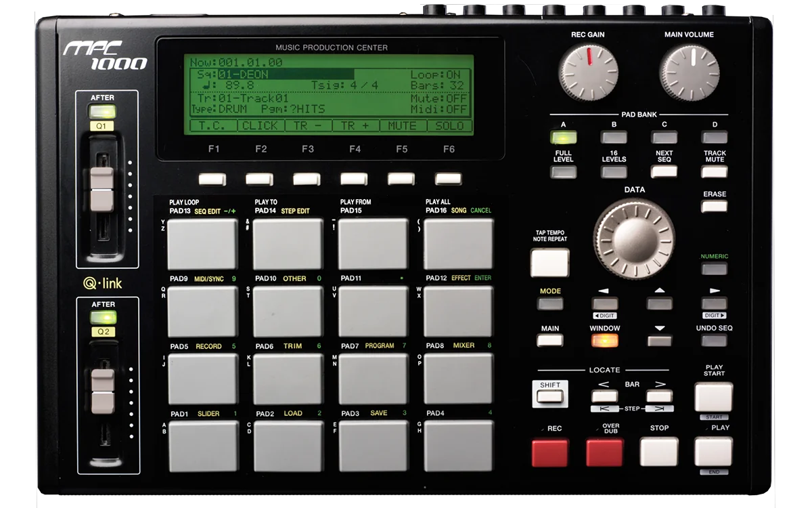812x508 pixels.
Task: Click the UNDO SEQ button
Action: (x=715, y=340)
